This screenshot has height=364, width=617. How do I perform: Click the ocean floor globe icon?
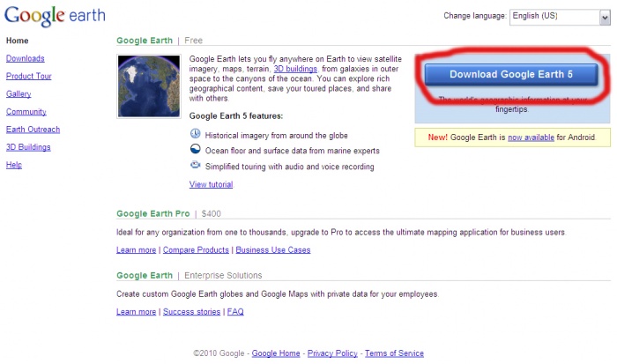point(195,149)
